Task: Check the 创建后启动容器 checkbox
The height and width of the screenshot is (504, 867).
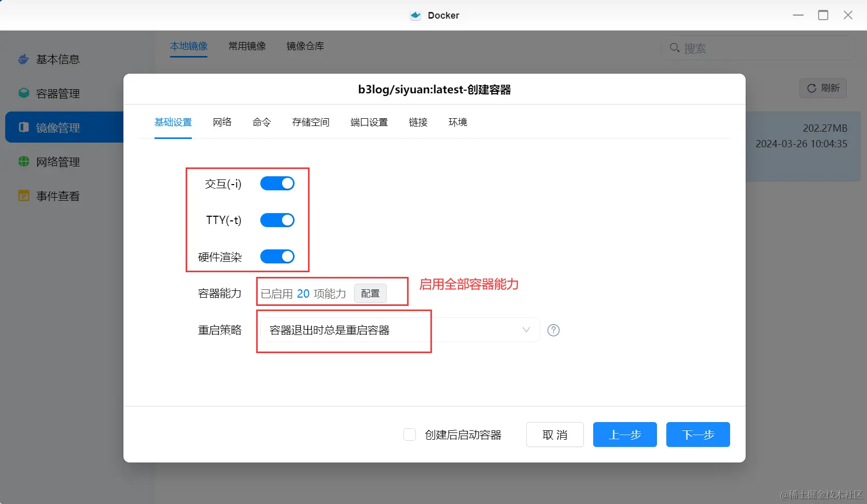Action: click(410, 435)
